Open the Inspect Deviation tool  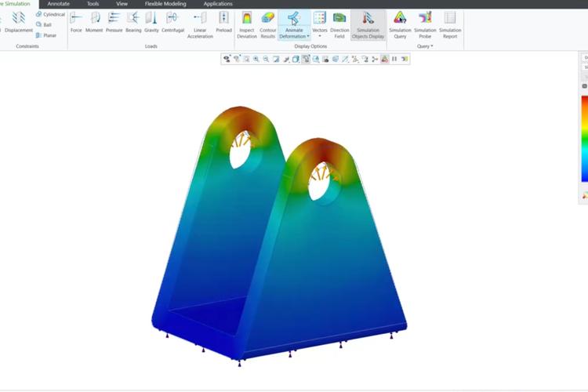click(x=247, y=22)
